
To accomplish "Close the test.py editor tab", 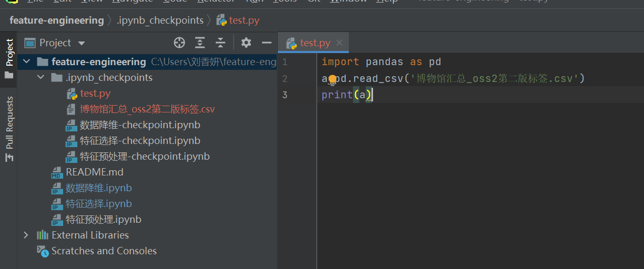I will coord(339,43).
